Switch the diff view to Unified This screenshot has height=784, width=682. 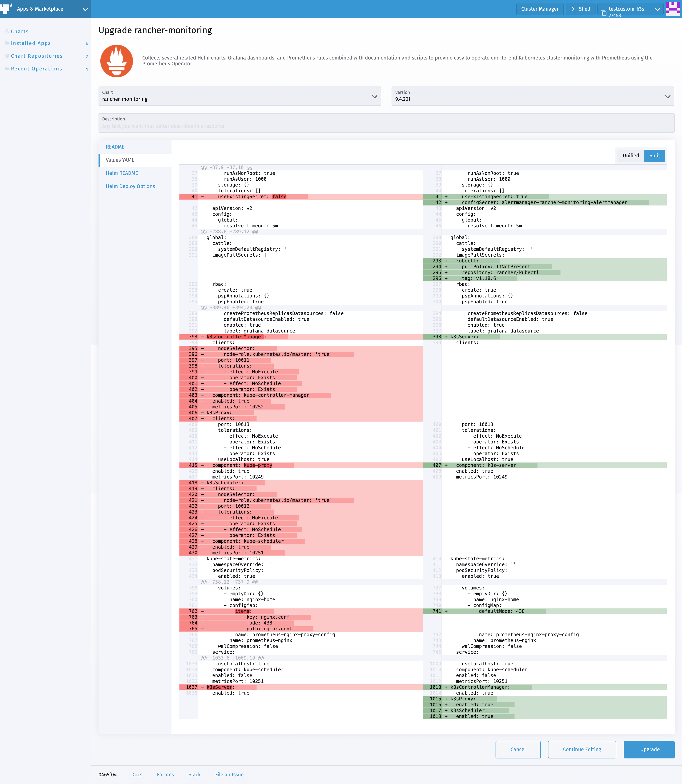coord(630,156)
